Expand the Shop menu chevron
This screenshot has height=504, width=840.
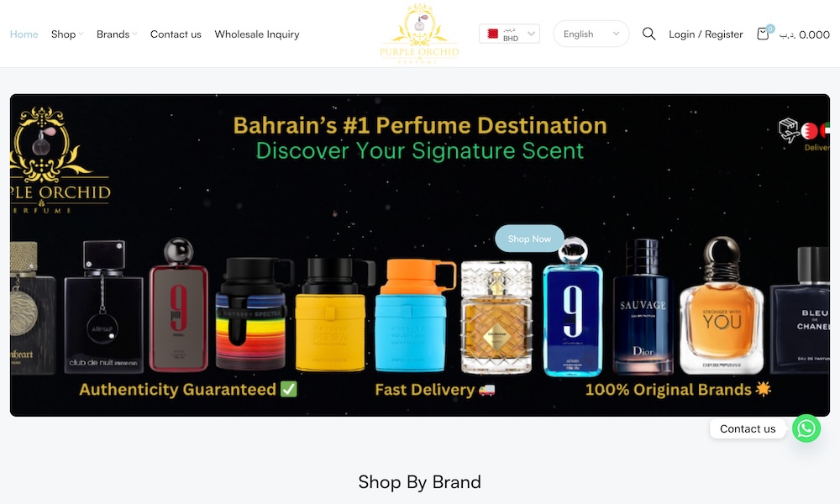pyautogui.click(x=81, y=34)
